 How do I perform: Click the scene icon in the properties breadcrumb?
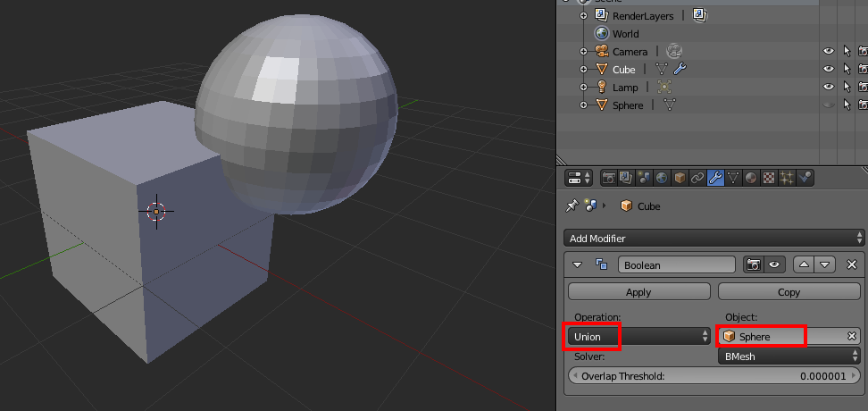[x=590, y=206]
